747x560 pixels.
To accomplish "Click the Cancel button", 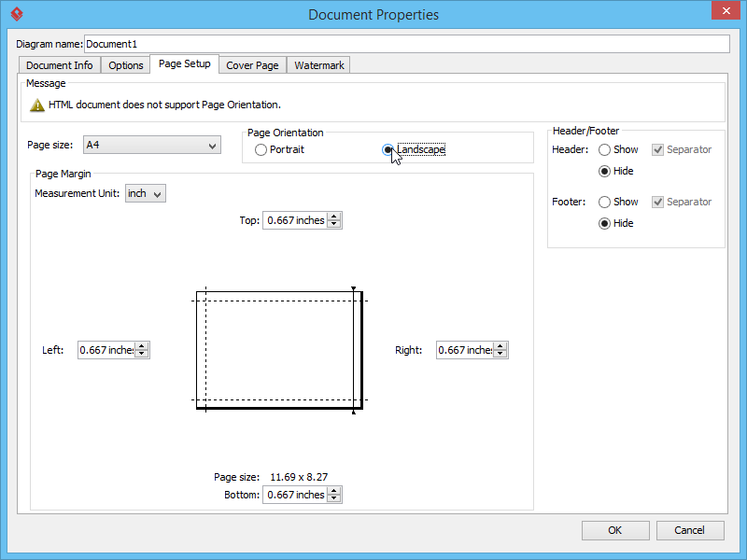I will tap(690, 530).
